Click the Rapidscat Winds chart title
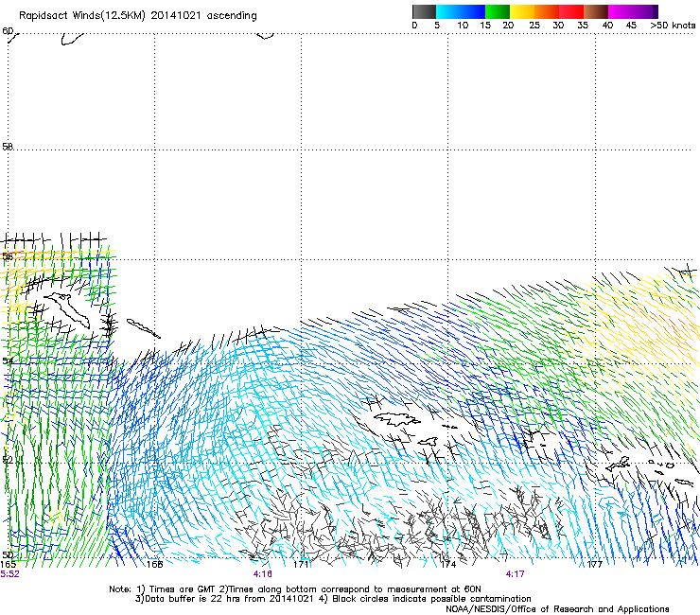This screenshot has width=700, height=615. 138,15
